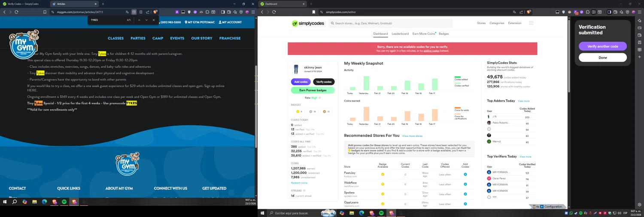Click add-code plus icon for FootJoy
The width and height of the screenshot is (644, 217).
click(465, 175)
